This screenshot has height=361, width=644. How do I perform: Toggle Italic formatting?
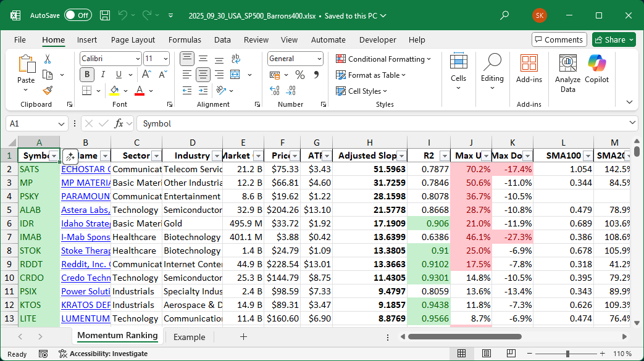pyautogui.click(x=103, y=75)
